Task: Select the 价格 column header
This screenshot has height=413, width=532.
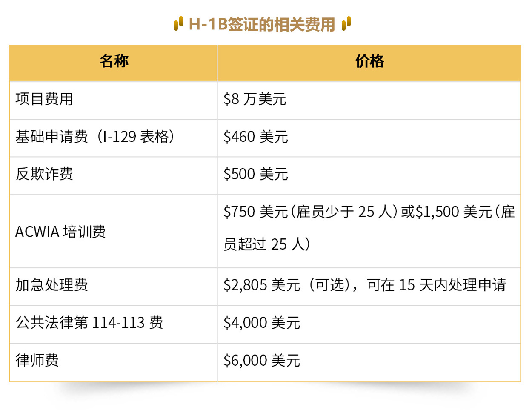Action: coord(369,62)
